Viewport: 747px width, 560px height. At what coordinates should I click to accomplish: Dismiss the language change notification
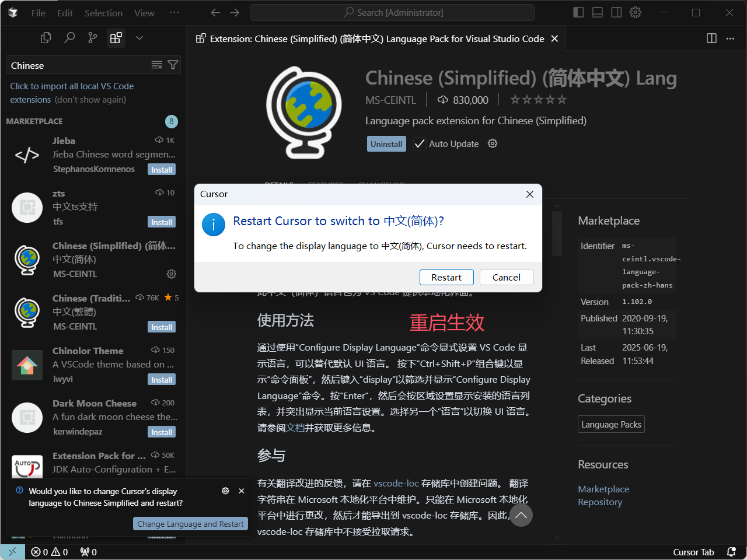[242, 491]
